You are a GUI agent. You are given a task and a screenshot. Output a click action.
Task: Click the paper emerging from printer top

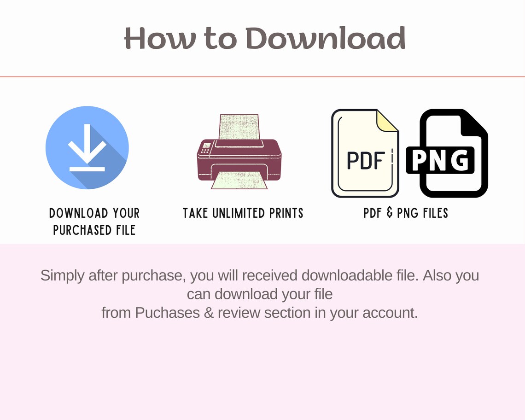point(239,127)
